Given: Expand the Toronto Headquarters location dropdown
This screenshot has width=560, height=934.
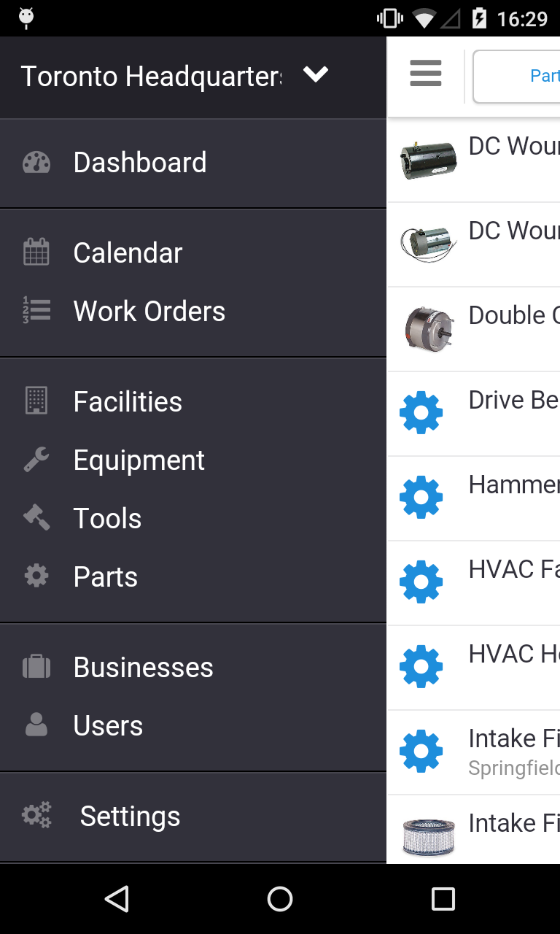Looking at the screenshot, I should pyautogui.click(x=316, y=75).
